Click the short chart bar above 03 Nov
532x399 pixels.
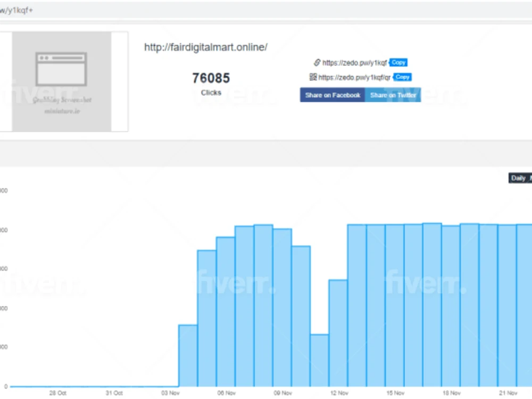(x=188, y=355)
